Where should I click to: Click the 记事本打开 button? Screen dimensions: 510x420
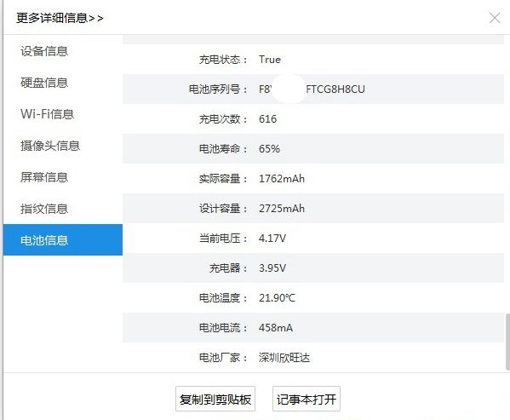click(307, 400)
